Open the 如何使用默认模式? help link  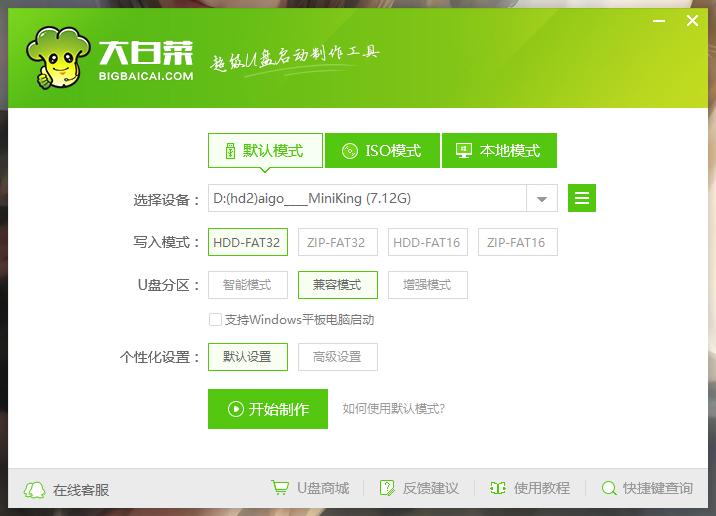click(394, 408)
